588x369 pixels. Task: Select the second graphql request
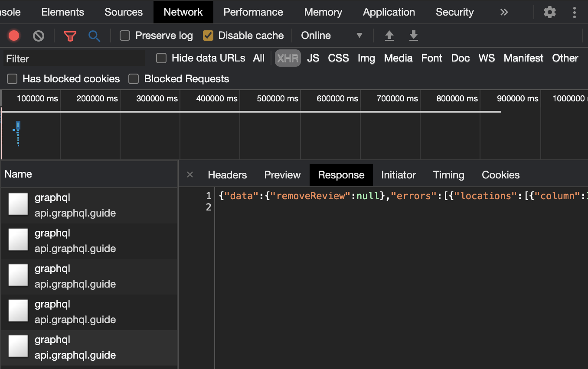(89, 241)
